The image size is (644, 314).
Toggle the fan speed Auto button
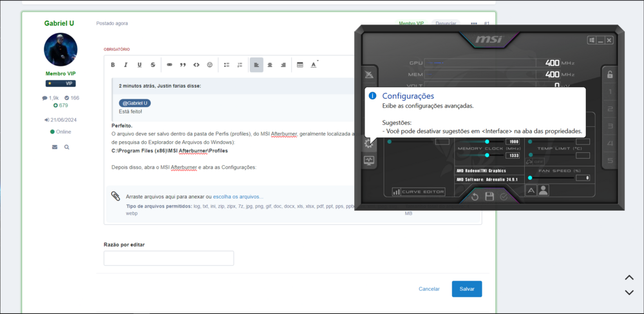531,190
